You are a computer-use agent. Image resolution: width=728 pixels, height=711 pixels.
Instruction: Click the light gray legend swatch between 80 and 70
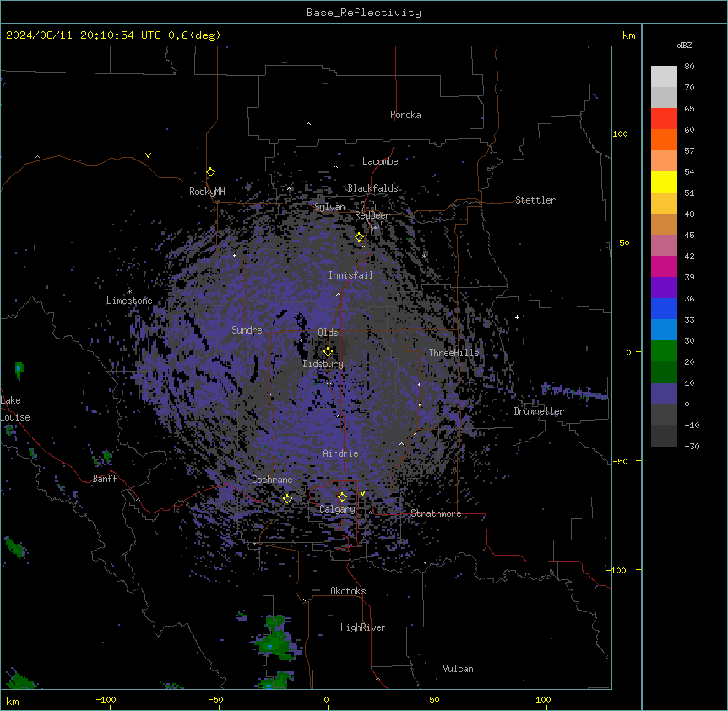(664, 77)
